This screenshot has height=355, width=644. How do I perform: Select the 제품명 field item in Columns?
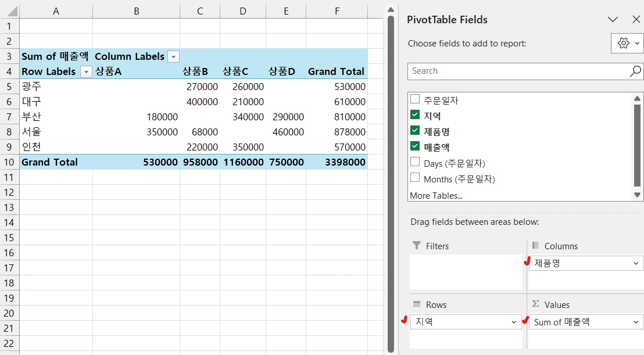coord(586,263)
